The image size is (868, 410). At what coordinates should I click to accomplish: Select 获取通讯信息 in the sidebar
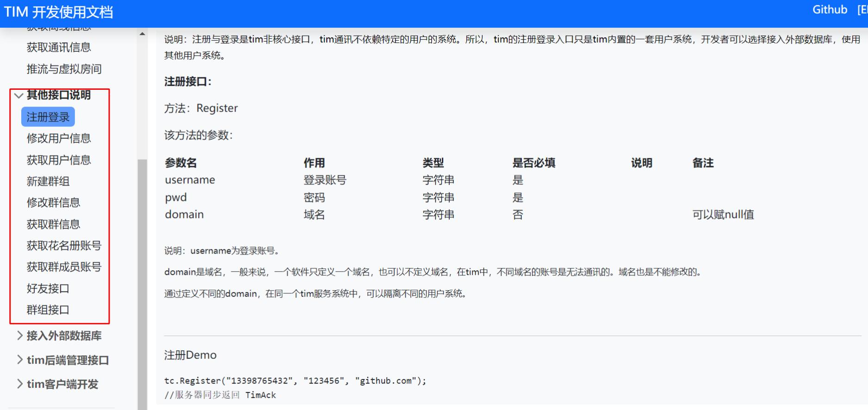[59, 47]
